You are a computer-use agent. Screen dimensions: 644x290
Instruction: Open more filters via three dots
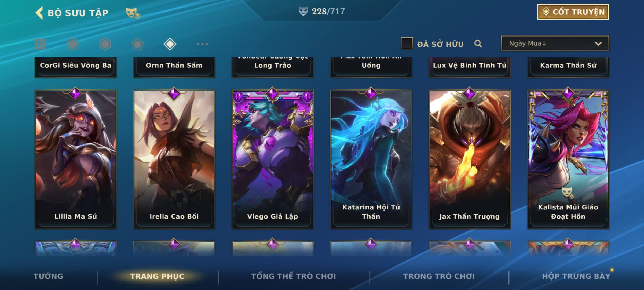(202, 44)
